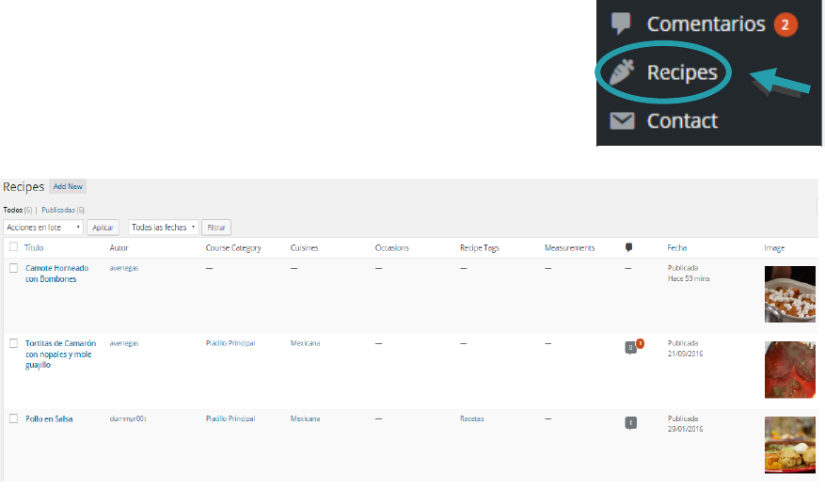Show Todos recipes filter
The height and width of the screenshot is (504, 825).
[x=13, y=210]
